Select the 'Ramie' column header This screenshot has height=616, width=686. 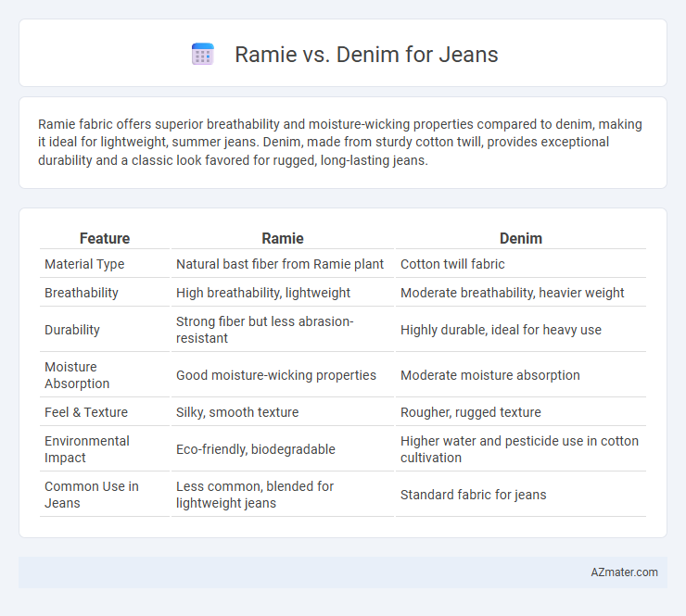tap(283, 238)
